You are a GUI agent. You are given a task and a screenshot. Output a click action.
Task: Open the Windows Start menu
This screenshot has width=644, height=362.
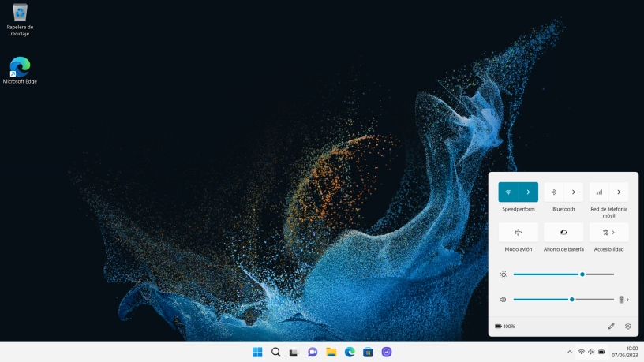pyautogui.click(x=257, y=353)
